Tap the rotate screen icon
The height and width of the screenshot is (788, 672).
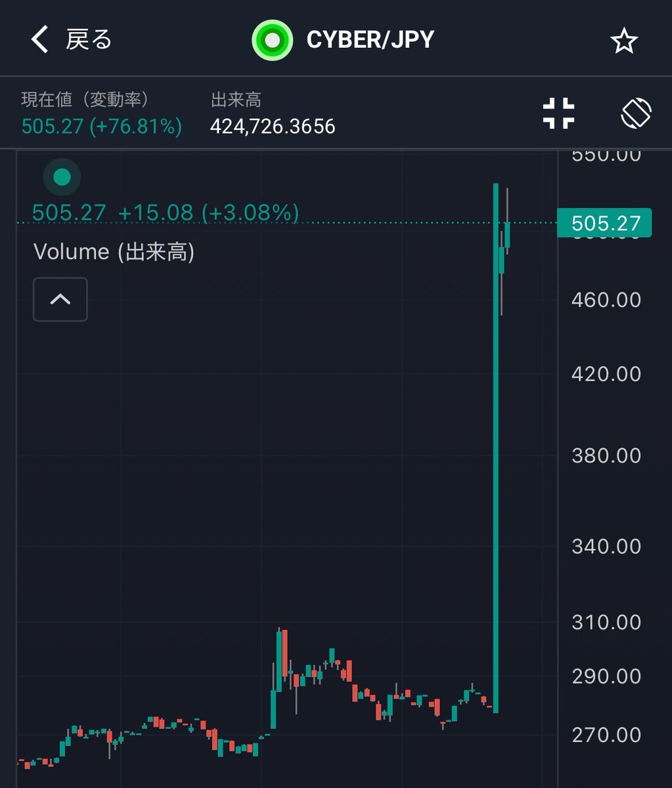tap(636, 113)
